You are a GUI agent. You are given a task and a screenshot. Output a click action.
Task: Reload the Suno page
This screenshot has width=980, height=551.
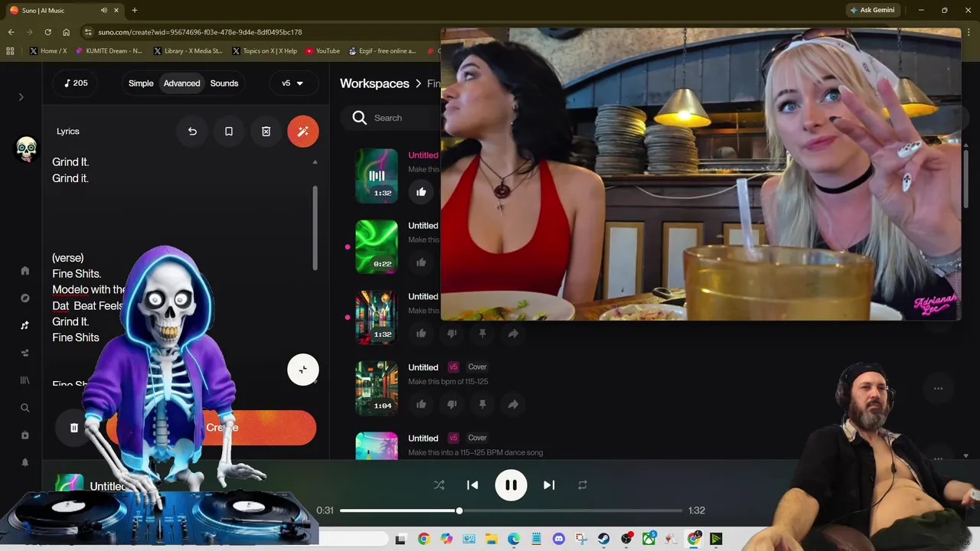47,32
